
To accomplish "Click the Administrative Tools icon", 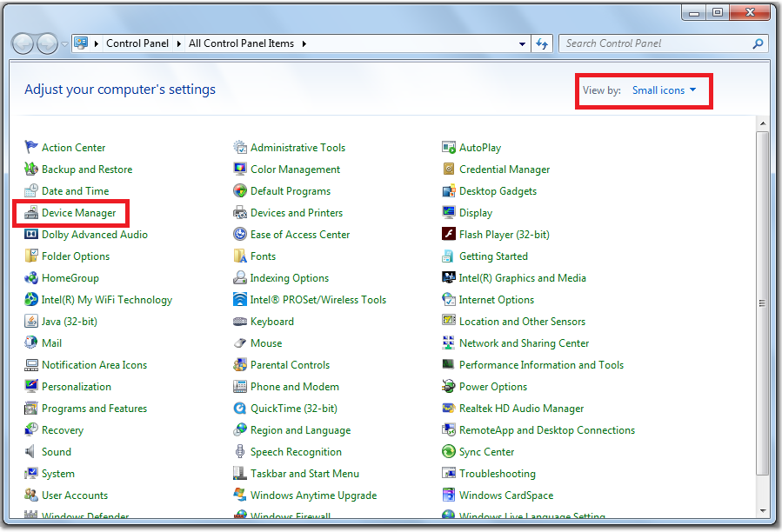I will coord(240,147).
